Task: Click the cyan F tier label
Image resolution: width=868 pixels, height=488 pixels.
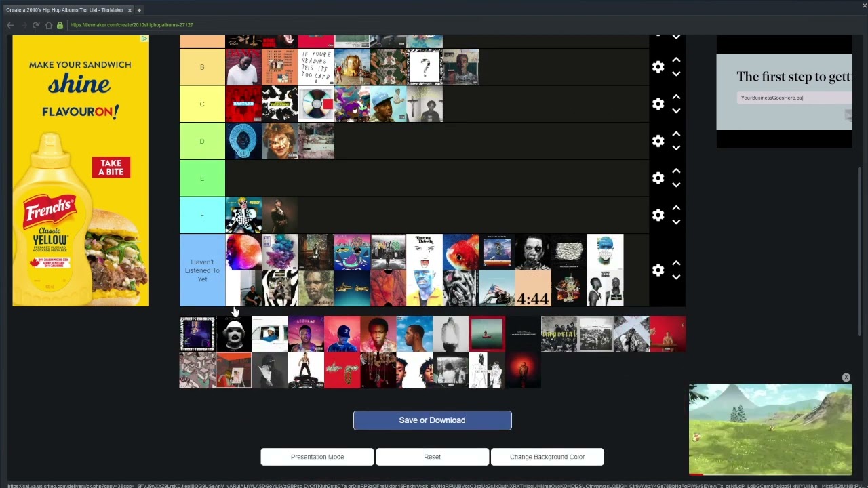Action: (x=202, y=215)
